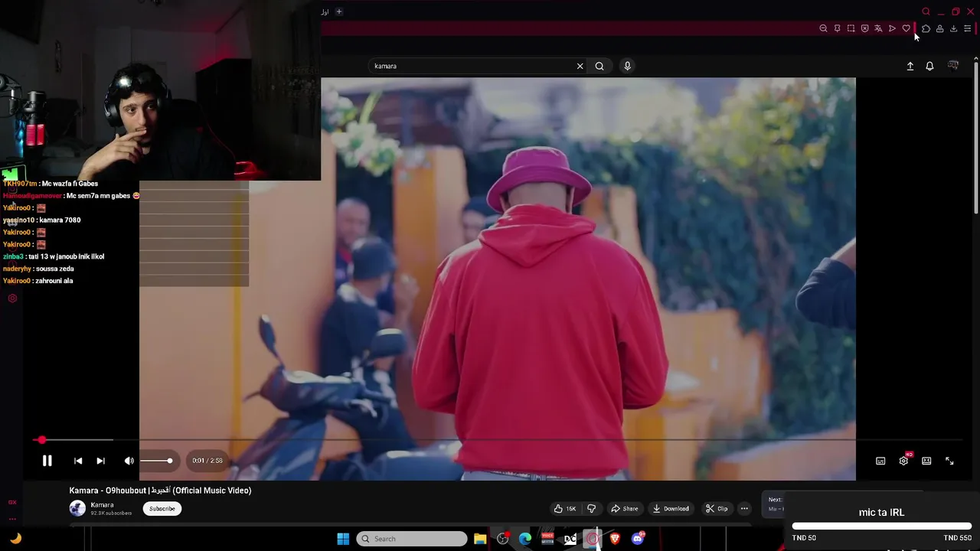Click the YouTube search magnifier button
The width and height of the screenshot is (980, 551).
(599, 66)
